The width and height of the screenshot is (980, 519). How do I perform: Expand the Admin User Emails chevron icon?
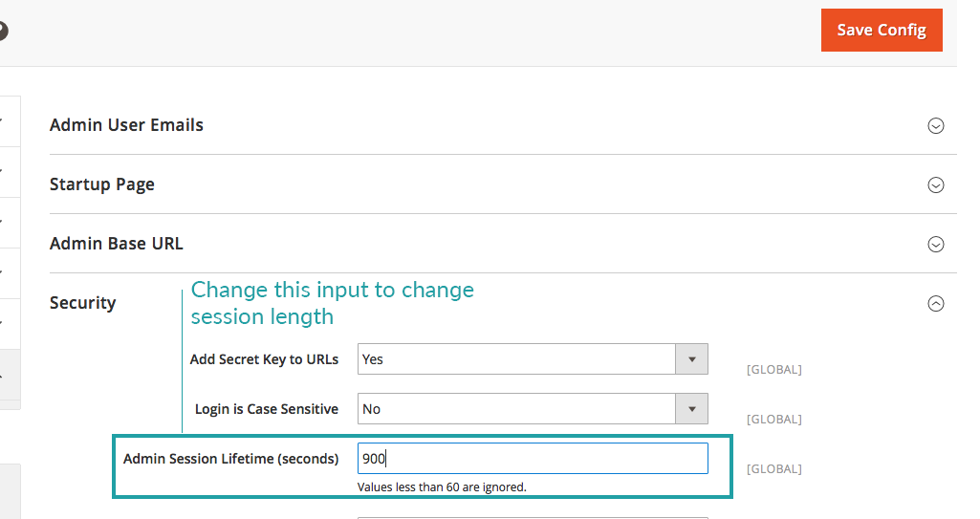coord(936,126)
